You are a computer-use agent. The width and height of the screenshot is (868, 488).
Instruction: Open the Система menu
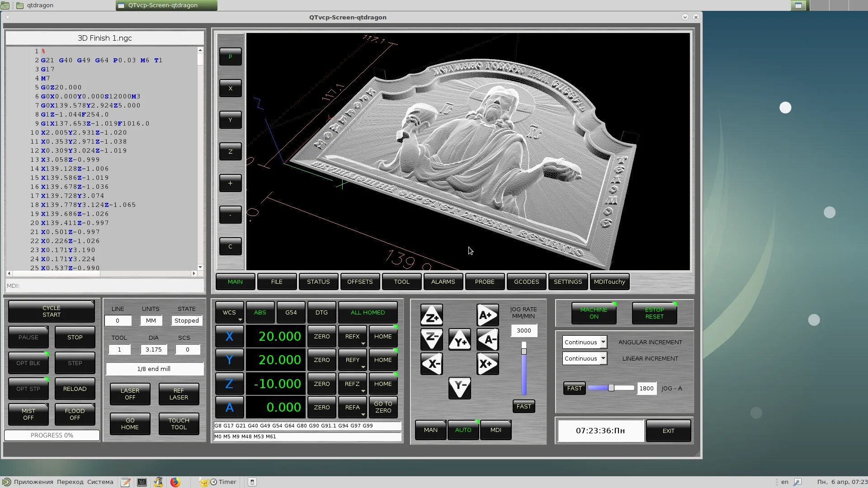100,482
